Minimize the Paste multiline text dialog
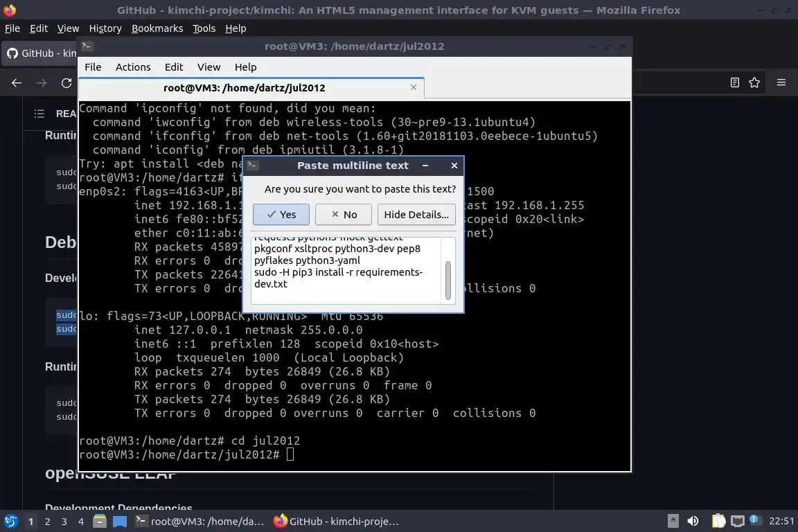 point(425,166)
